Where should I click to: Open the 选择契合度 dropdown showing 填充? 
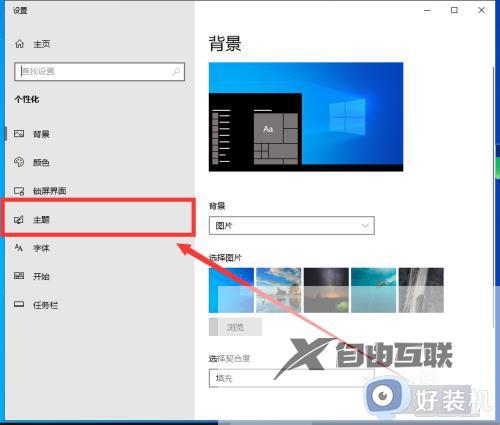pyautogui.click(x=292, y=378)
